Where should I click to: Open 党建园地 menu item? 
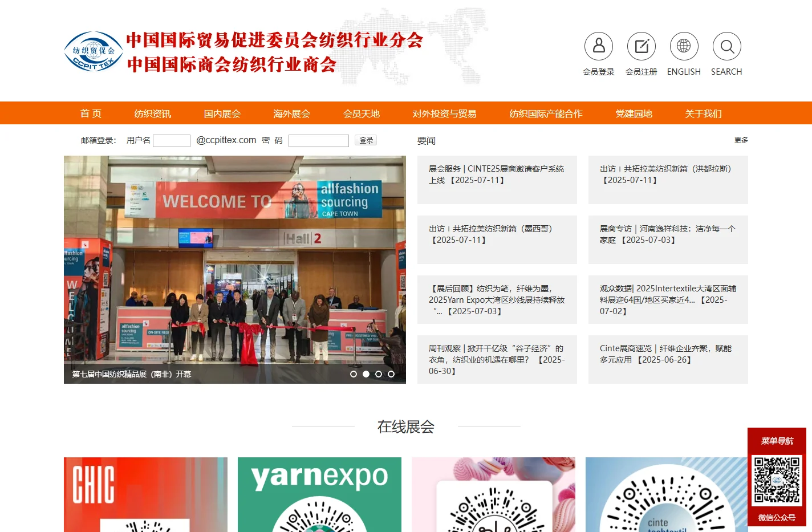[634, 113]
